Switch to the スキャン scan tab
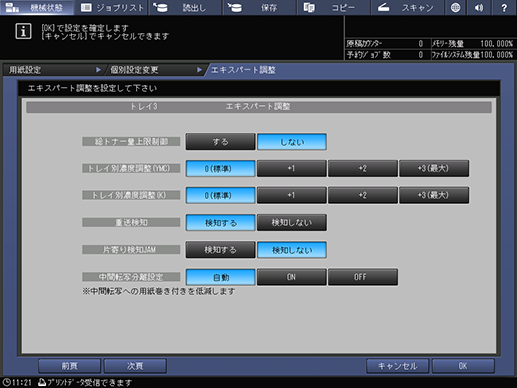Image resolution: width=517 pixels, height=388 pixels. (x=407, y=7)
